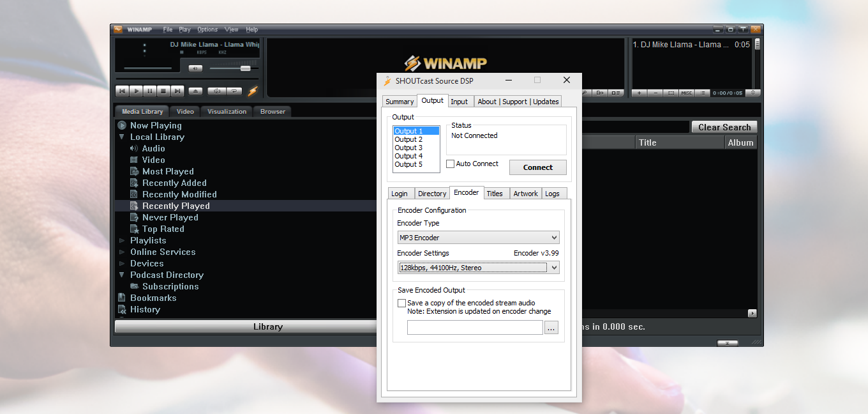The width and height of the screenshot is (868, 414).
Task: Open Now Playing in the library tree
Action: click(156, 125)
